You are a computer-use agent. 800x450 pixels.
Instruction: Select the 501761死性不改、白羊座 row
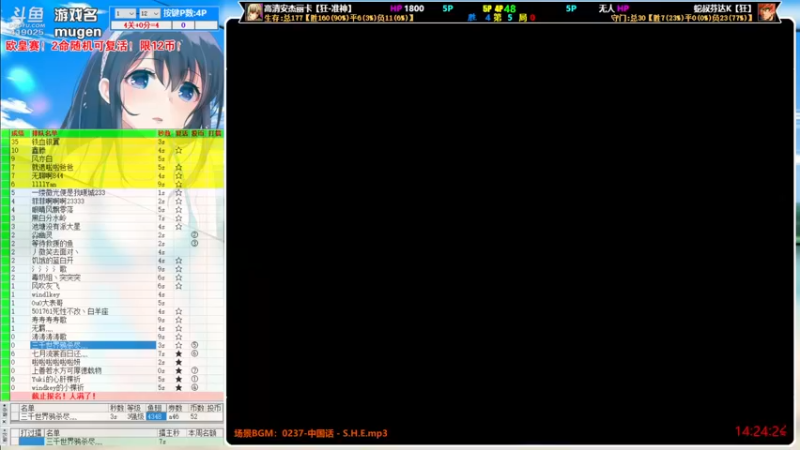[x=116, y=311]
